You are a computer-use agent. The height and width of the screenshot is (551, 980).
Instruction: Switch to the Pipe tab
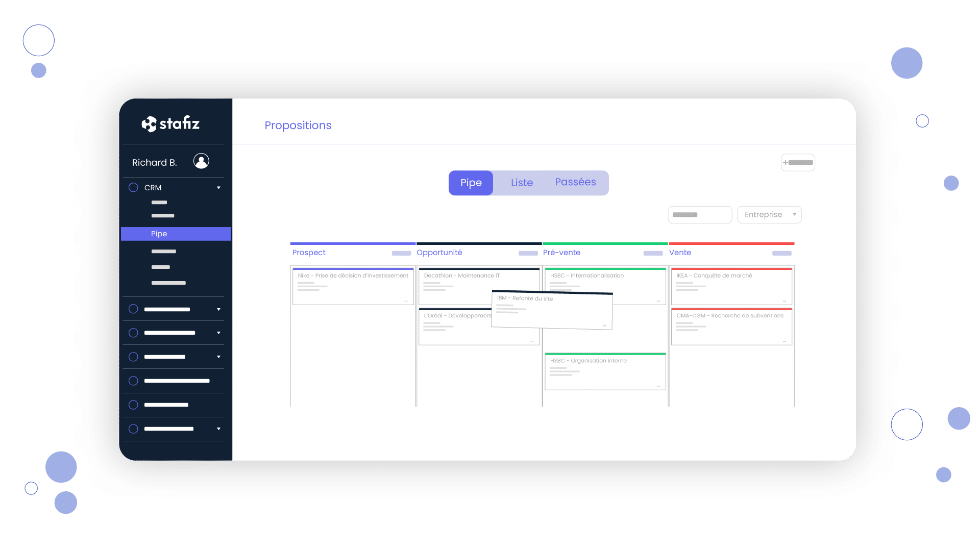pos(471,183)
